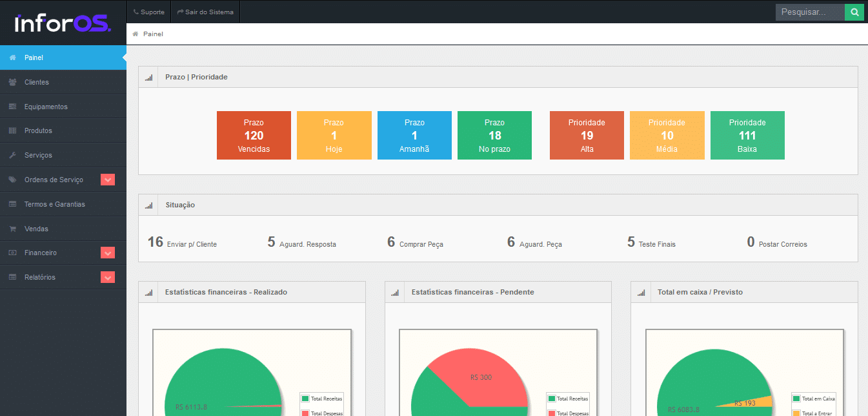
Task: Click the Vendas shopping cart icon
Action: pos(12,229)
